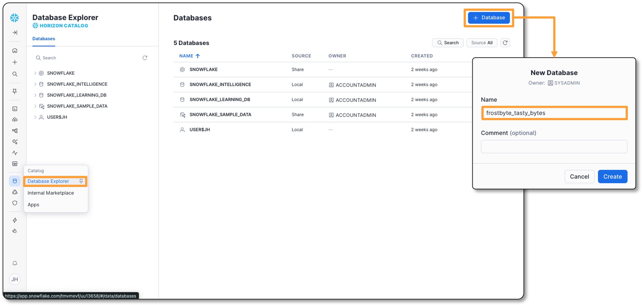
Task: Select Internal Marketplace from Catalog menu
Action: click(51, 193)
